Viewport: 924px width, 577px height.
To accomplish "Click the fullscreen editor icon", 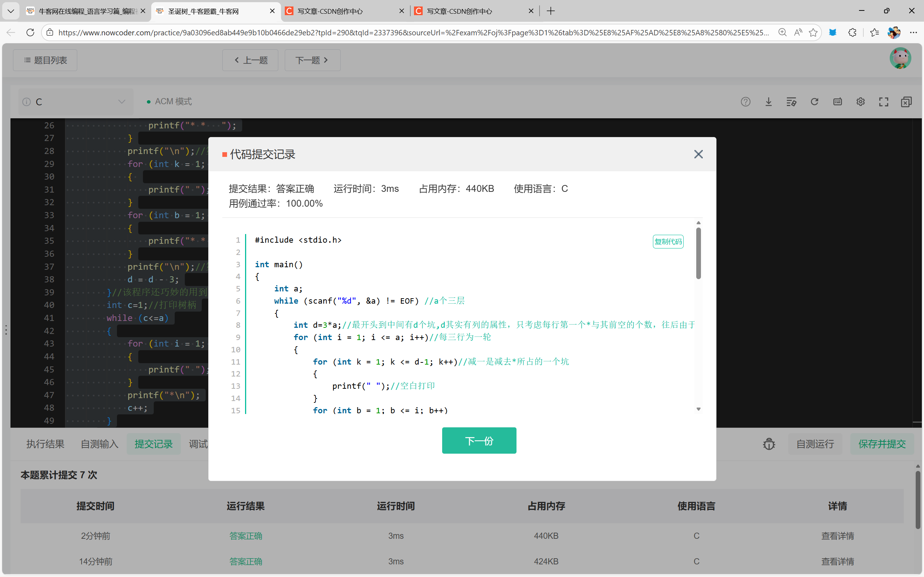I will (x=883, y=102).
